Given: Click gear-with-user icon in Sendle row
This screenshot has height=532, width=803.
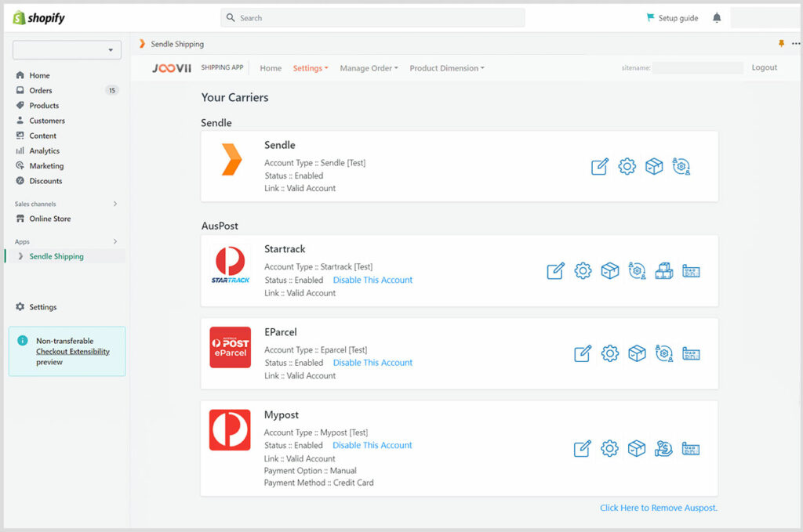Looking at the screenshot, I should (681, 166).
